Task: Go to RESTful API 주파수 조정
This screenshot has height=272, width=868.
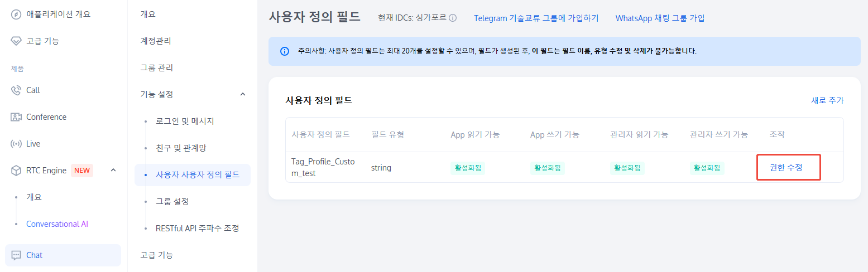Action: [198, 228]
